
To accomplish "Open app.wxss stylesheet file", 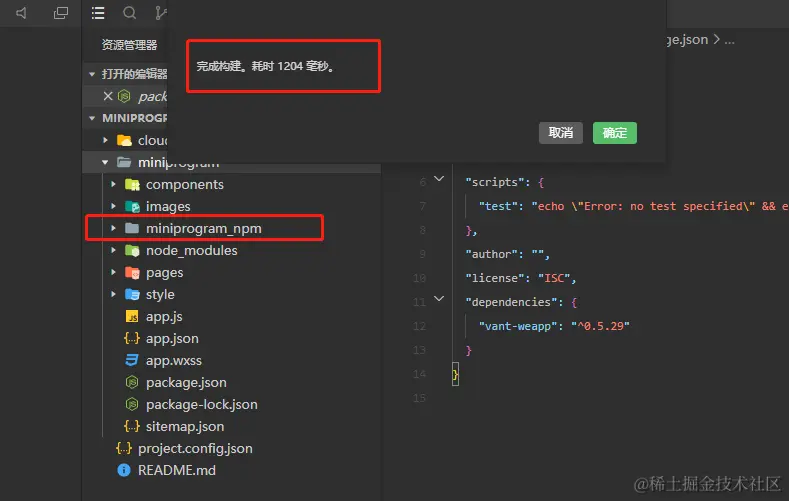I will tap(173, 360).
